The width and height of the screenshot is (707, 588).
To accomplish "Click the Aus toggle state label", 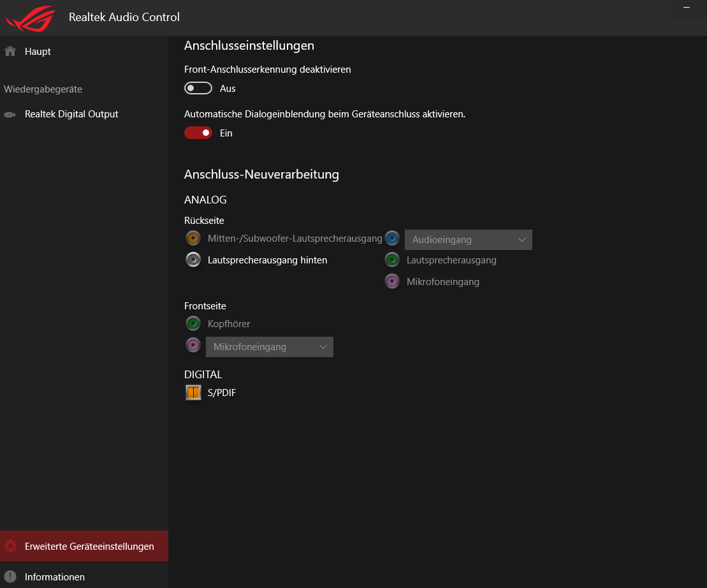I will 227,89.
